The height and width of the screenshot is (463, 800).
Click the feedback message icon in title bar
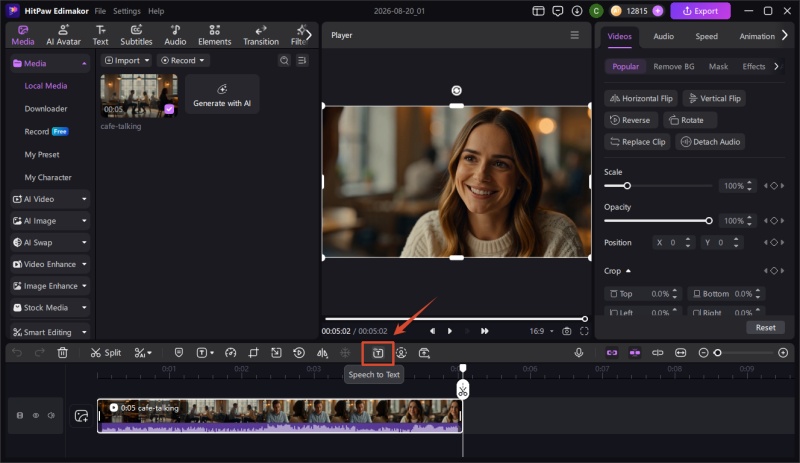point(558,11)
